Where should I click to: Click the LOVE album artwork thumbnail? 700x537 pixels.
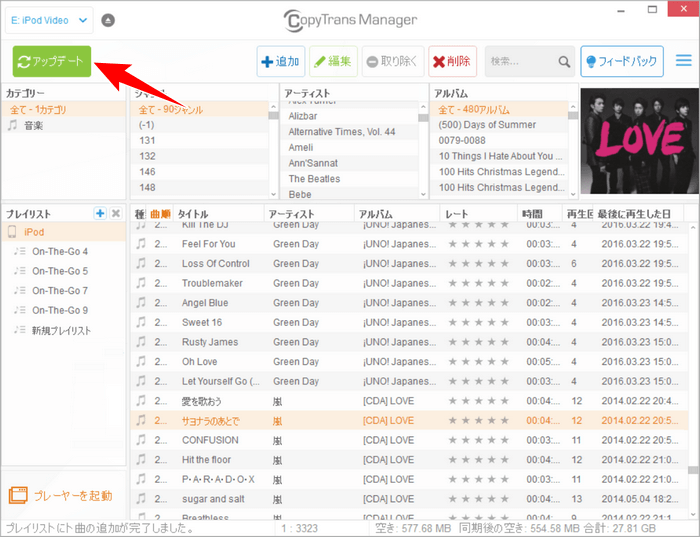point(639,141)
